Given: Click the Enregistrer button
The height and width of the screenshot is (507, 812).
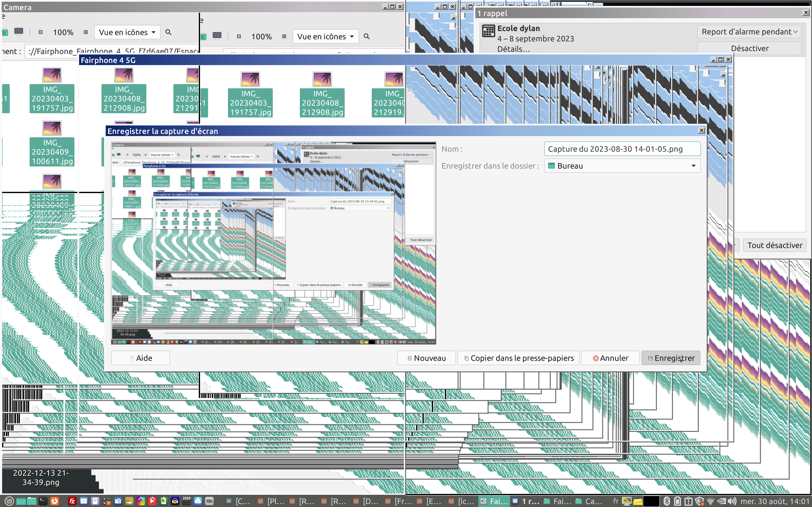Looking at the screenshot, I should click(670, 358).
